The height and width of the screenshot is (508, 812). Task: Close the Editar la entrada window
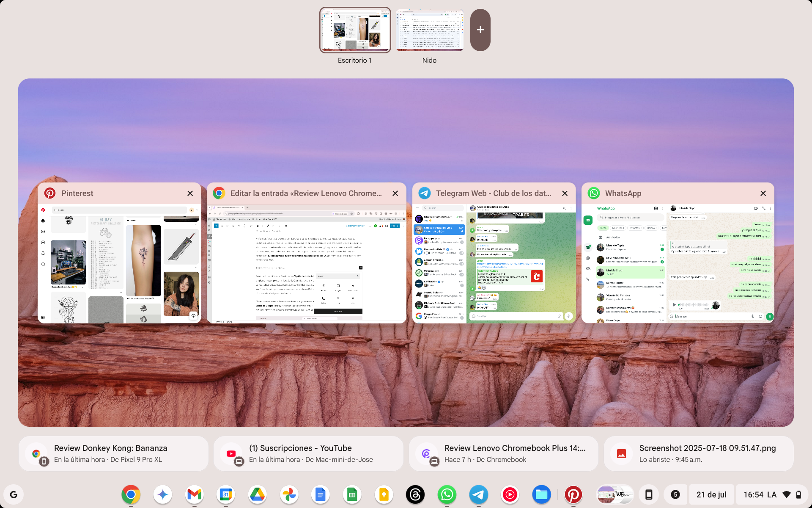pos(395,193)
